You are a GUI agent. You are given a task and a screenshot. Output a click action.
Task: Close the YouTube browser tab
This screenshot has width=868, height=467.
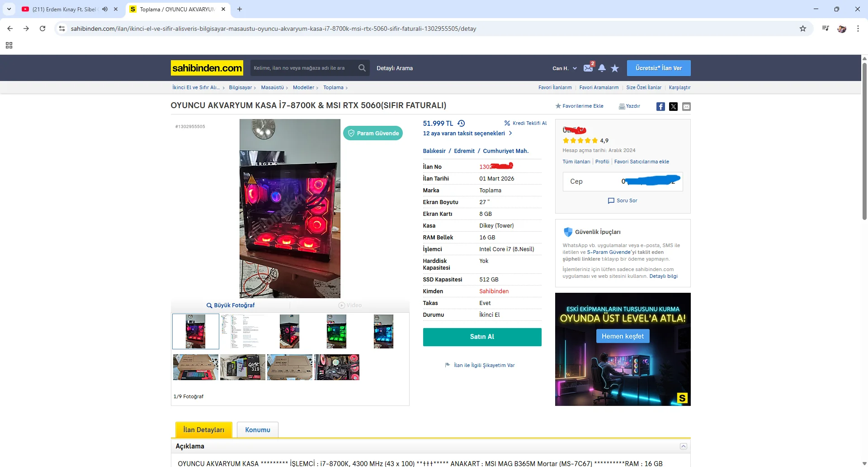(116, 9)
